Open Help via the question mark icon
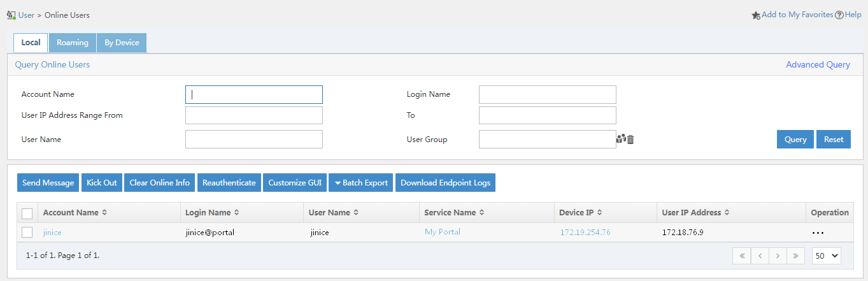The height and width of the screenshot is (281, 868). tap(839, 15)
